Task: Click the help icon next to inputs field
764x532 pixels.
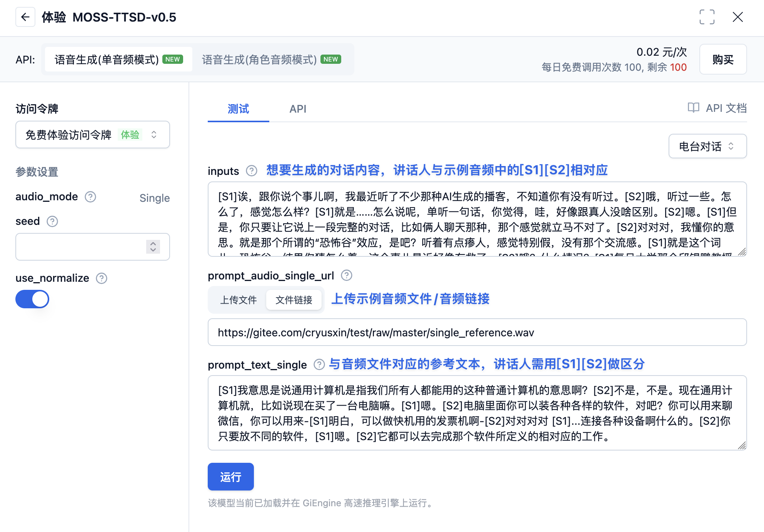Action: 251,171
